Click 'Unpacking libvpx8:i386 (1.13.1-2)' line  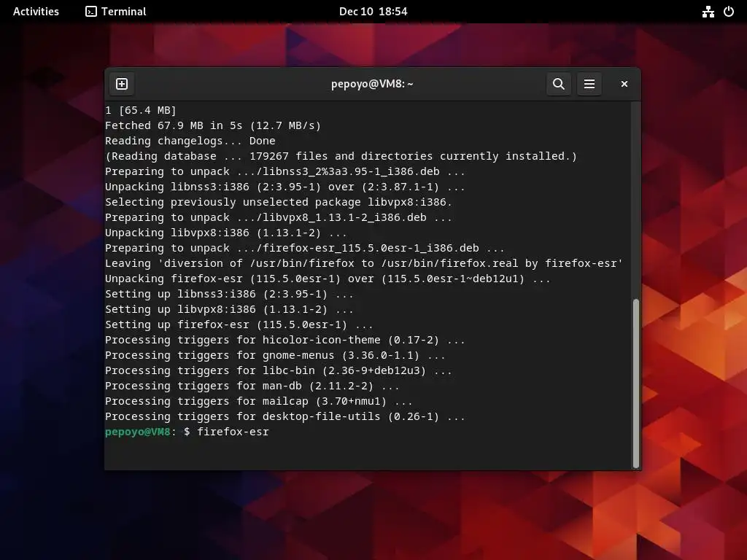(226, 233)
